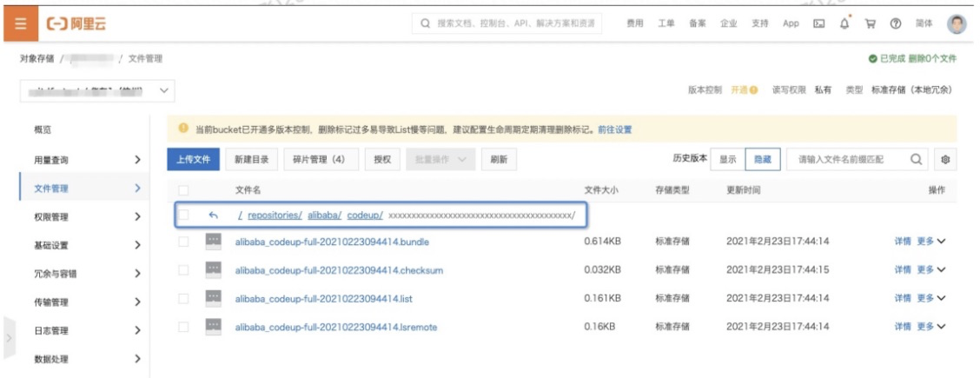This screenshot has height=378, width=980.
Task: Click the 刷新 button
Action: [x=499, y=159]
